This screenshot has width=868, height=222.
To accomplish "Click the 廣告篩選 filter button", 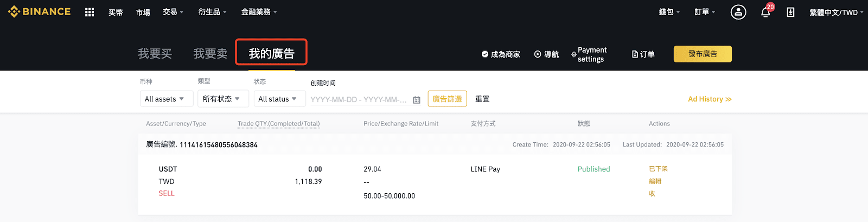I will [448, 99].
